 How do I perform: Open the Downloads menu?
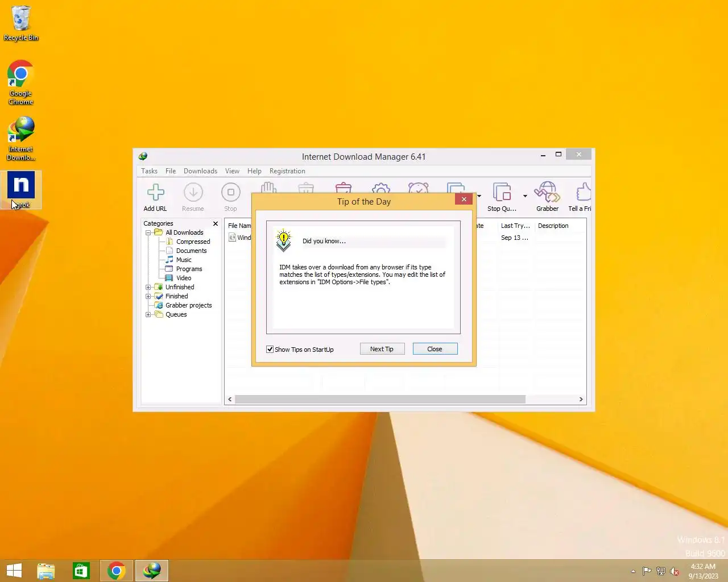(x=200, y=171)
